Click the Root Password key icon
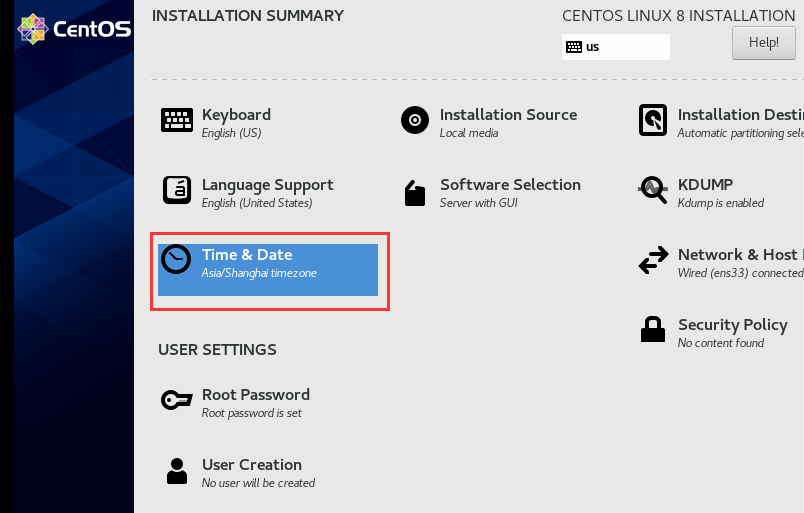 click(x=176, y=400)
